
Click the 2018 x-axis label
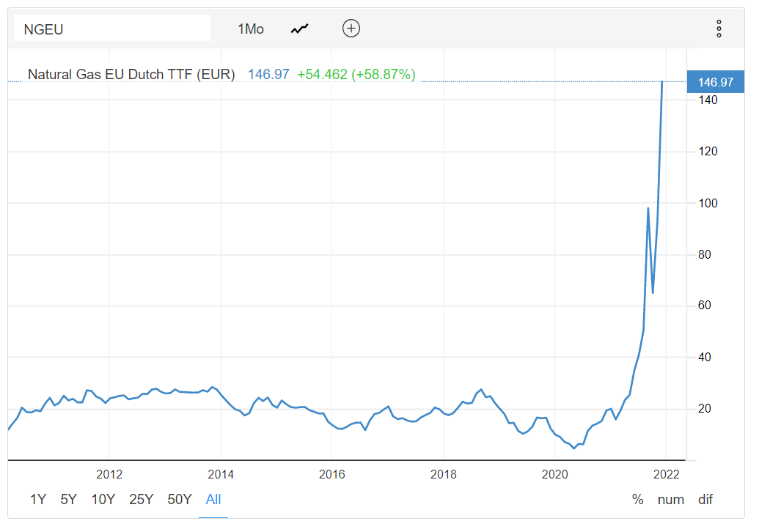(x=444, y=474)
